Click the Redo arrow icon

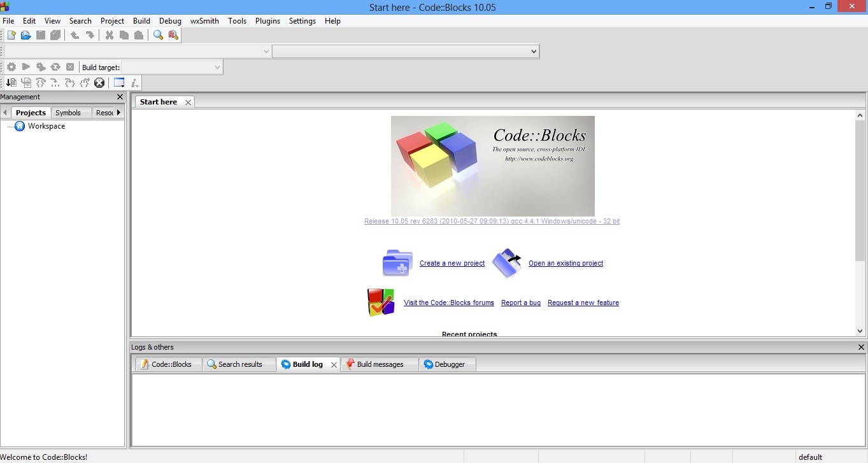[x=90, y=35]
